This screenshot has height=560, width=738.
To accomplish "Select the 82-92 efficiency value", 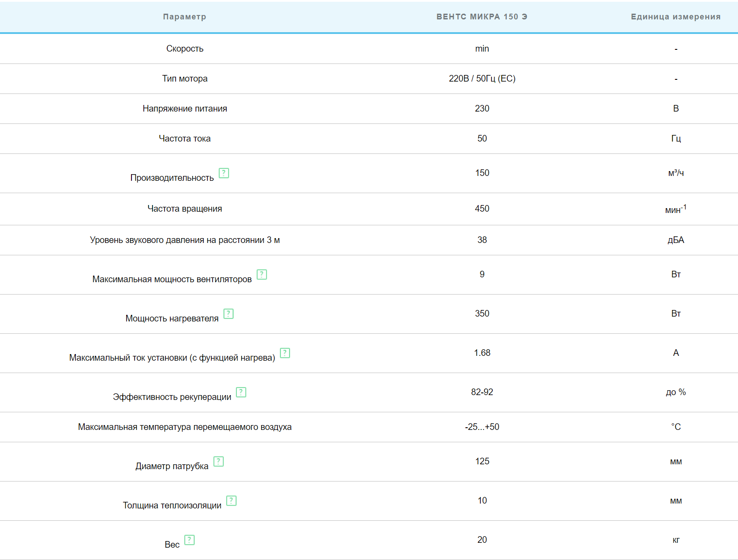I will click(x=482, y=392).
